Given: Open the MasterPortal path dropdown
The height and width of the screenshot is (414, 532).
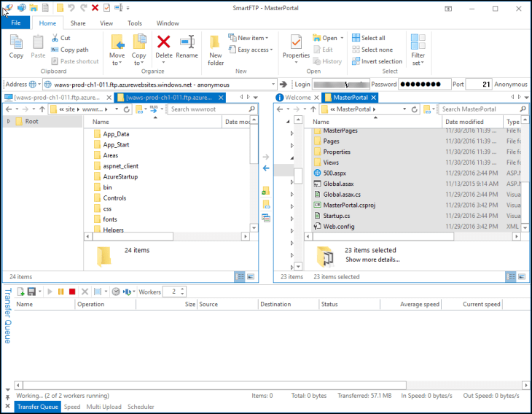Looking at the screenshot, I should (404, 109).
